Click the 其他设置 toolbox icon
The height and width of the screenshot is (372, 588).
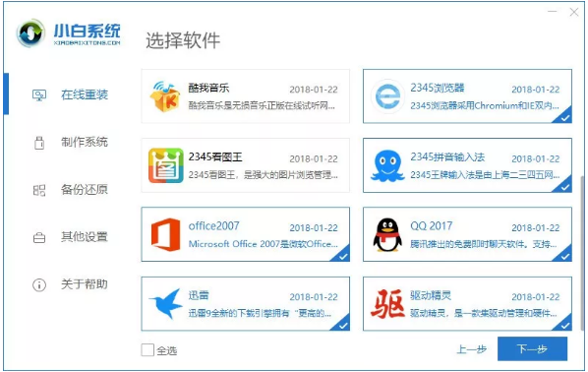[39, 237]
